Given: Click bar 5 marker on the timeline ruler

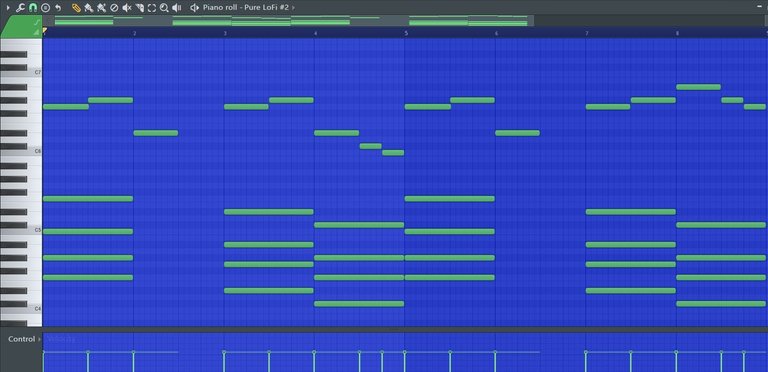Looking at the screenshot, I should coord(406,33).
